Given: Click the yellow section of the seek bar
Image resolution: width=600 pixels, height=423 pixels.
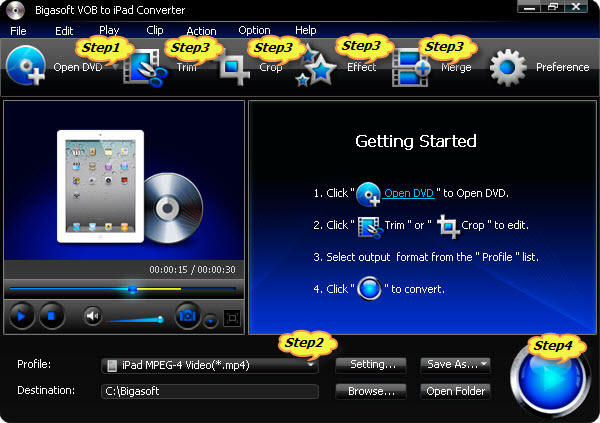Looking at the screenshot, I should tap(159, 289).
